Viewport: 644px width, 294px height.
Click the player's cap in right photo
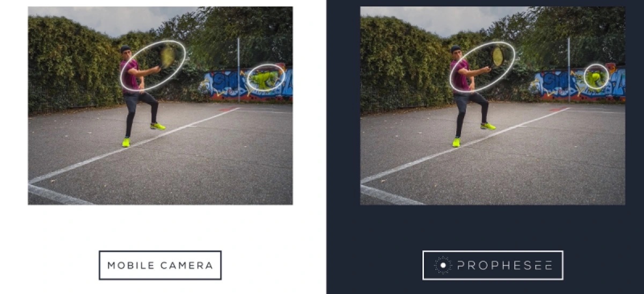click(456, 48)
